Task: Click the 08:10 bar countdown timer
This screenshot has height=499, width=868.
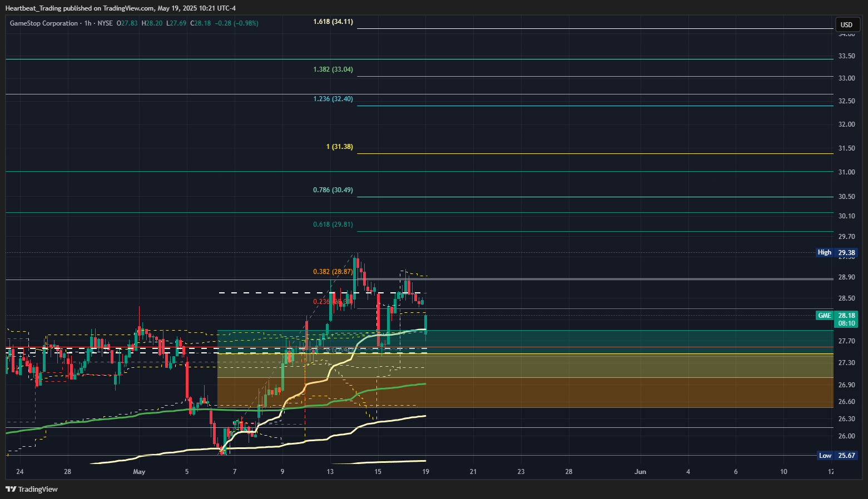Action: (847, 323)
